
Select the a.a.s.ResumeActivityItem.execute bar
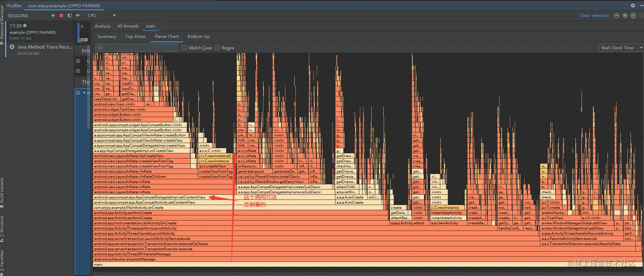pos(581,239)
